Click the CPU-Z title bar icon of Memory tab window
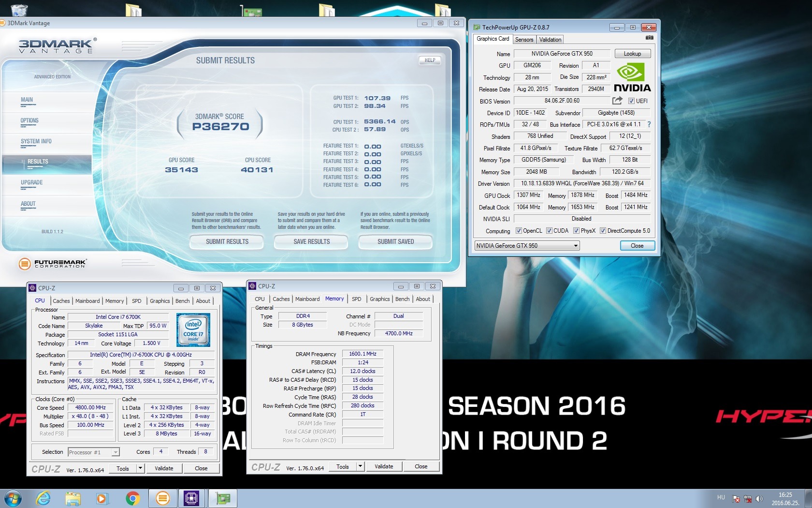The image size is (812, 508). [x=252, y=286]
